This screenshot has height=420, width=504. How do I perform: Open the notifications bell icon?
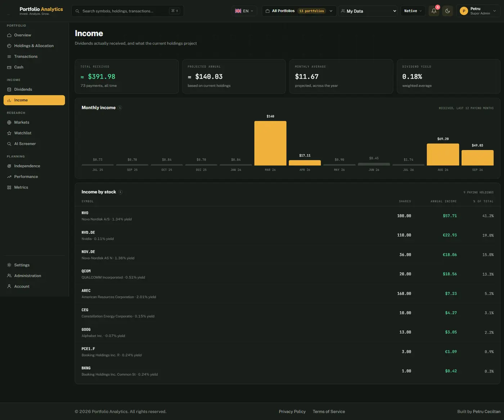[x=434, y=11]
